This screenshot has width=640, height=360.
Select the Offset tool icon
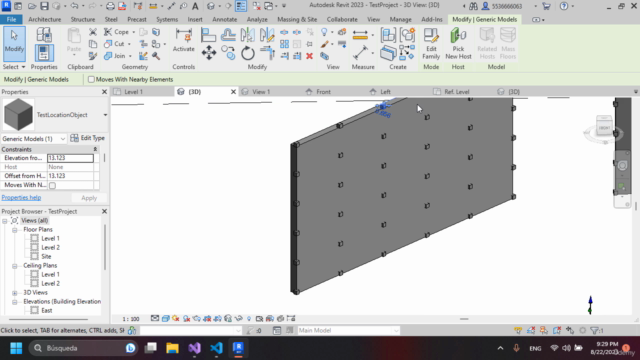228,35
